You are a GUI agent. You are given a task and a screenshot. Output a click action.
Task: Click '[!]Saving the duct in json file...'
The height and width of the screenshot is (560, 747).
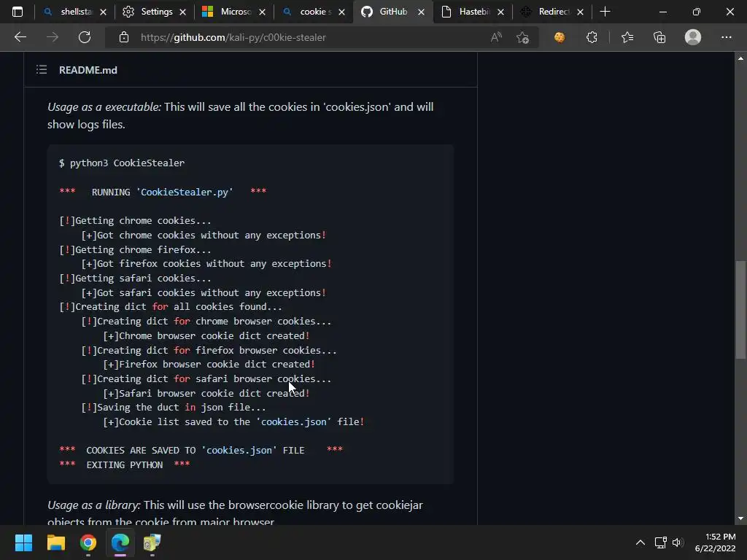[x=174, y=408]
